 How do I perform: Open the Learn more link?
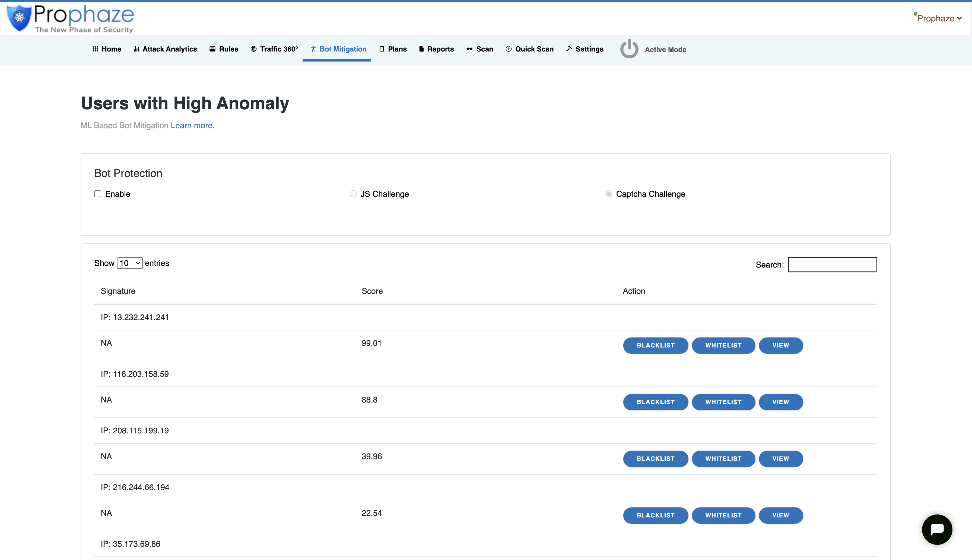point(192,125)
